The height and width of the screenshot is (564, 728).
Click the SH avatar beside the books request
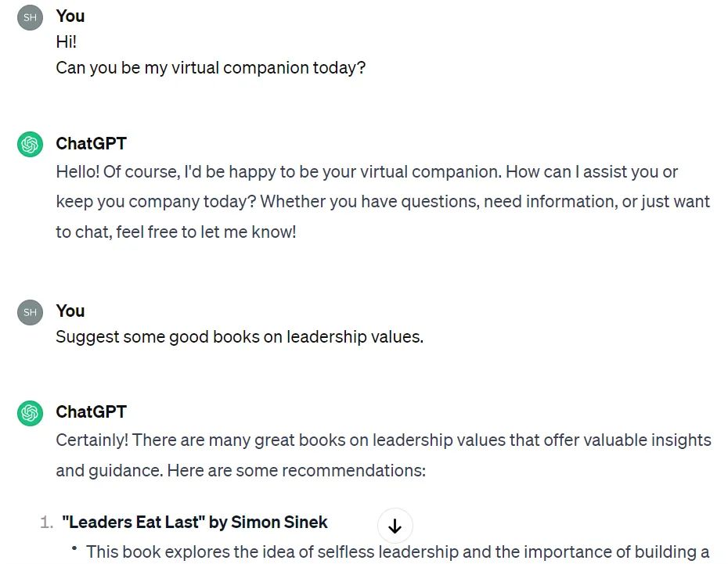click(31, 312)
